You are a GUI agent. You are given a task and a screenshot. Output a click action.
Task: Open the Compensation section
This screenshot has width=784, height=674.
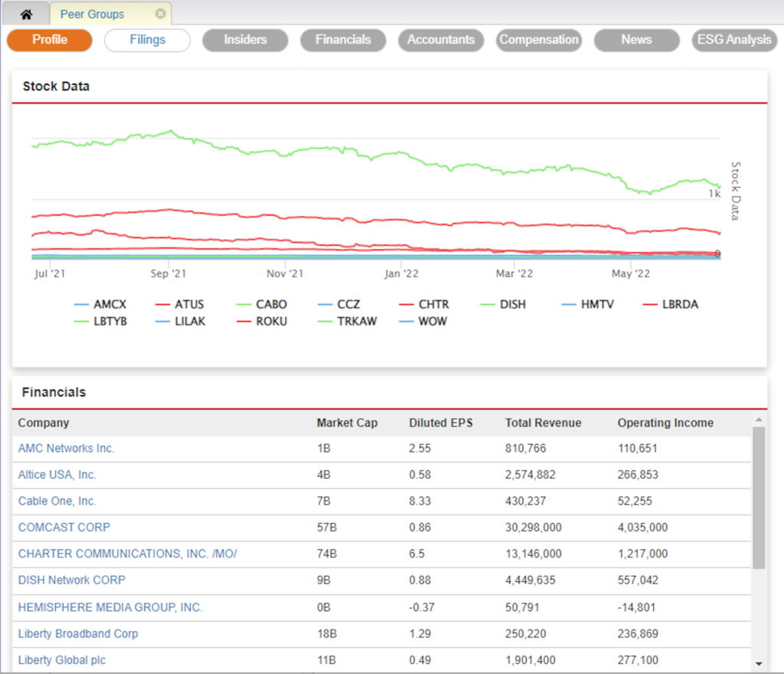coord(539,40)
